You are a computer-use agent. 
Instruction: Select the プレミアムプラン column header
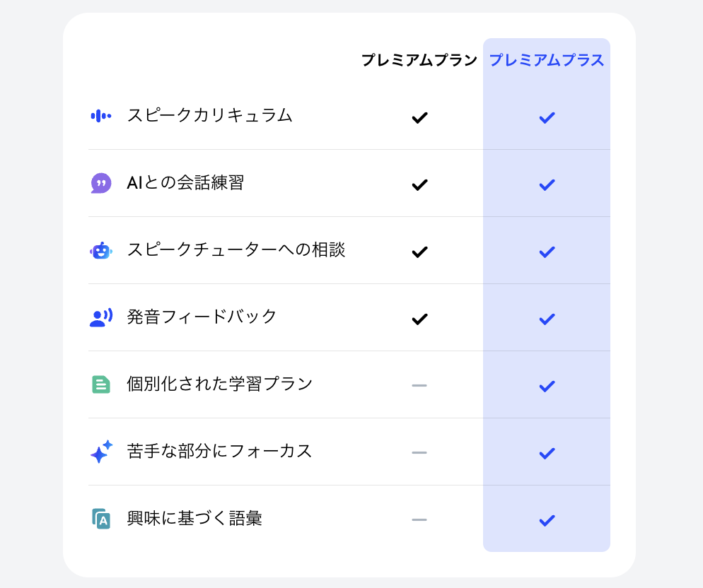(419, 60)
